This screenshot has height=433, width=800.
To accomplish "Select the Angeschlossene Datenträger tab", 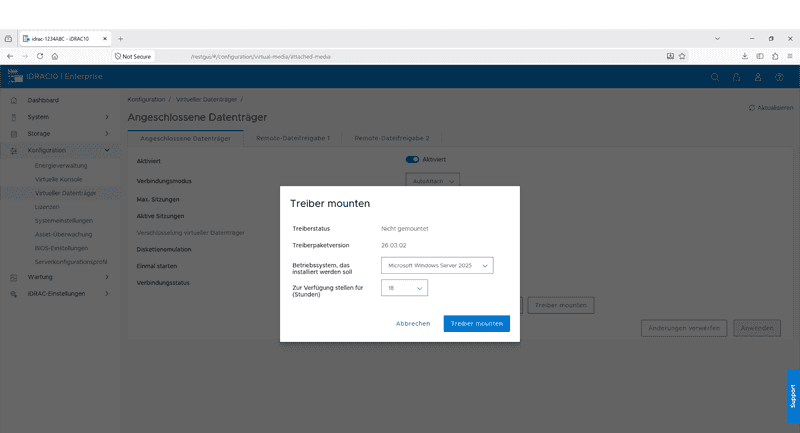I will (185, 138).
